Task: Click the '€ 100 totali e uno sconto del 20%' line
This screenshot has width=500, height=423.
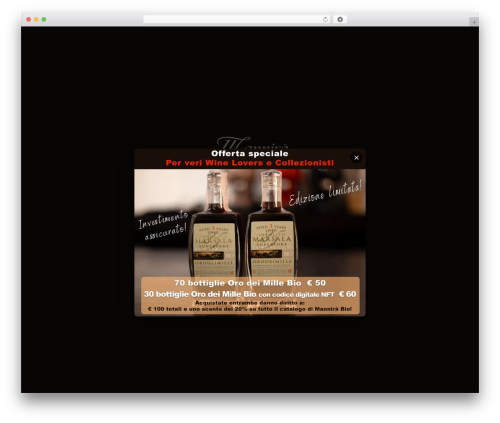Action: point(250,309)
